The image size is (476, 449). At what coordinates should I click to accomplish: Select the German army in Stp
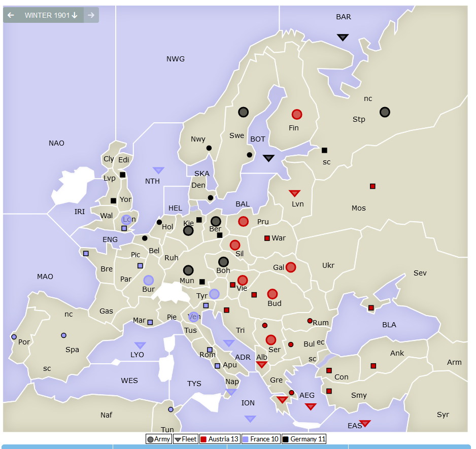(x=385, y=112)
